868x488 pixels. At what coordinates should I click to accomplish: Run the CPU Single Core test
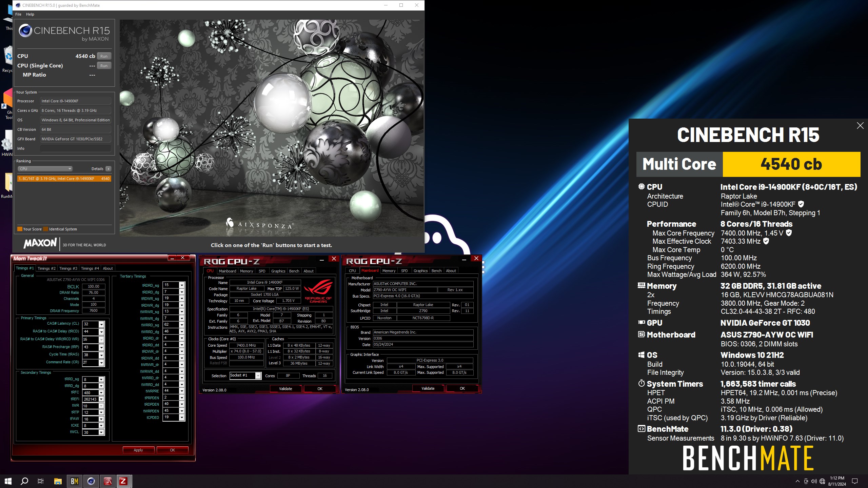tap(104, 66)
